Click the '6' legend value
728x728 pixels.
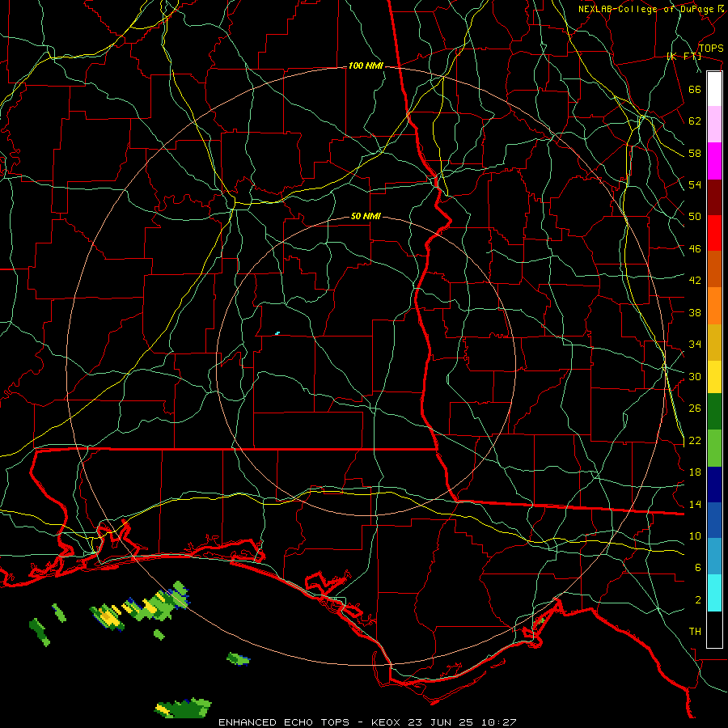(698, 568)
